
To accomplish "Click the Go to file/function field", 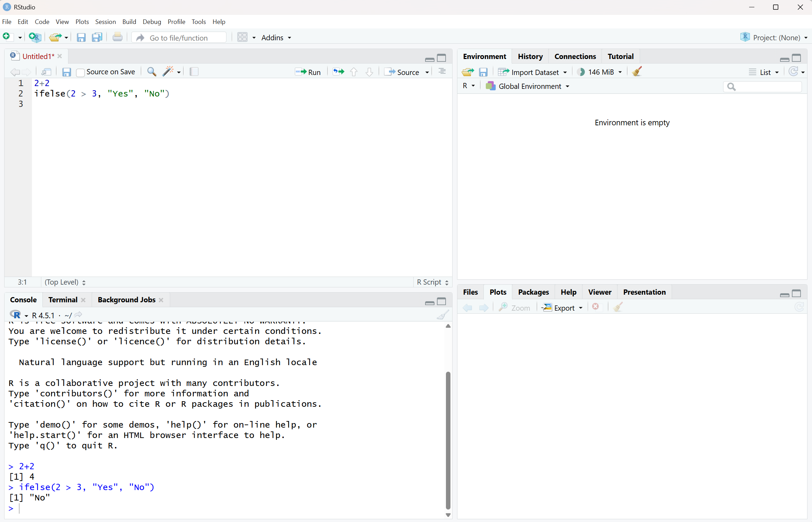I will [x=179, y=38].
